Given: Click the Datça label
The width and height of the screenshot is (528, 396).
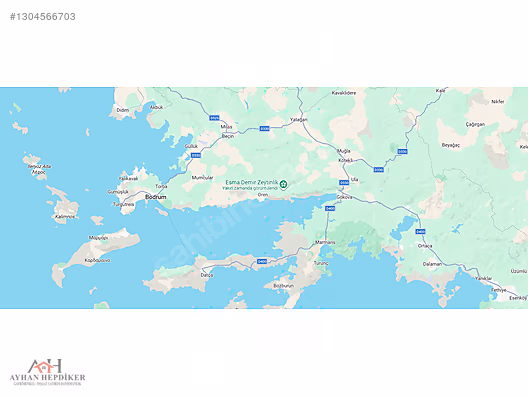Looking at the screenshot, I should pyautogui.click(x=207, y=275).
